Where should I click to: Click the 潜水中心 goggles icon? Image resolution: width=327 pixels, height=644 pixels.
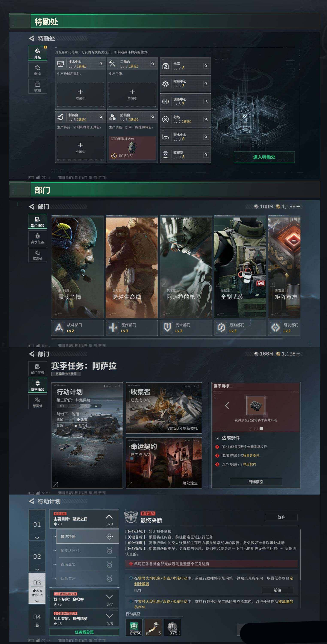[x=165, y=137]
